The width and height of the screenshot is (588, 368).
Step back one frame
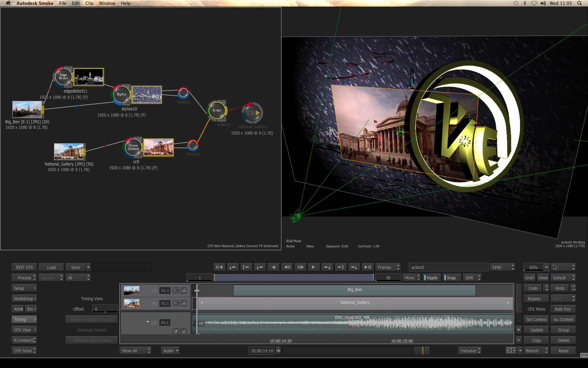click(287, 267)
